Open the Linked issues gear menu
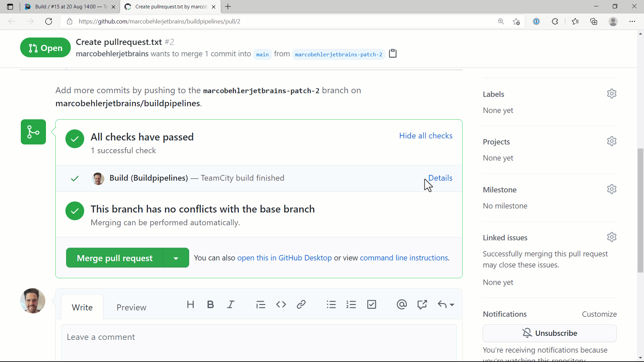Screen dimensions: 644x362 click(x=611, y=237)
